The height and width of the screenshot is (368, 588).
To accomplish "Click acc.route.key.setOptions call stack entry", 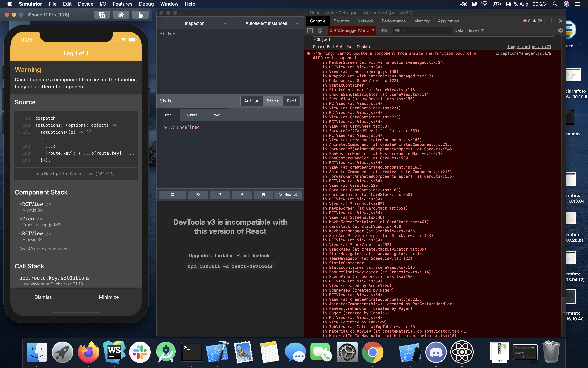I will tap(54, 280).
